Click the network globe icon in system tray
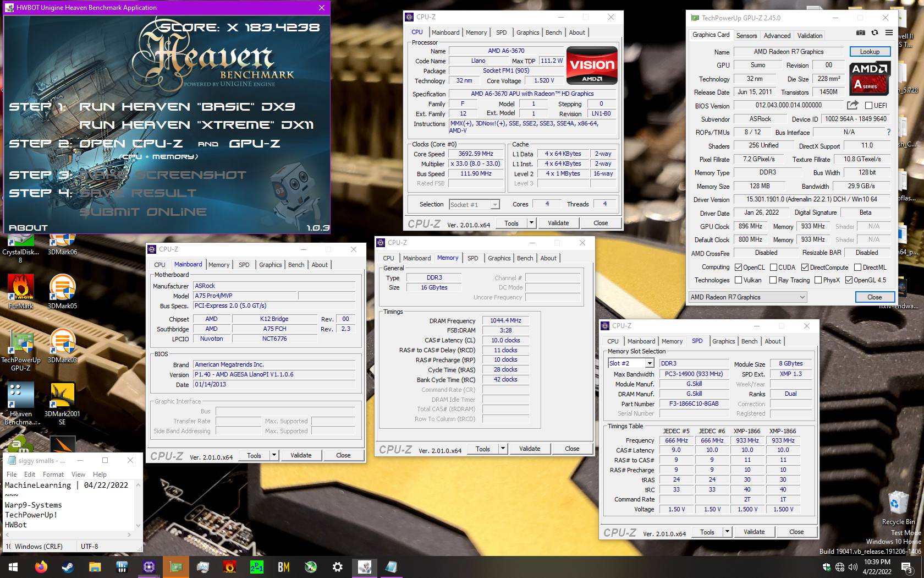 click(x=840, y=567)
